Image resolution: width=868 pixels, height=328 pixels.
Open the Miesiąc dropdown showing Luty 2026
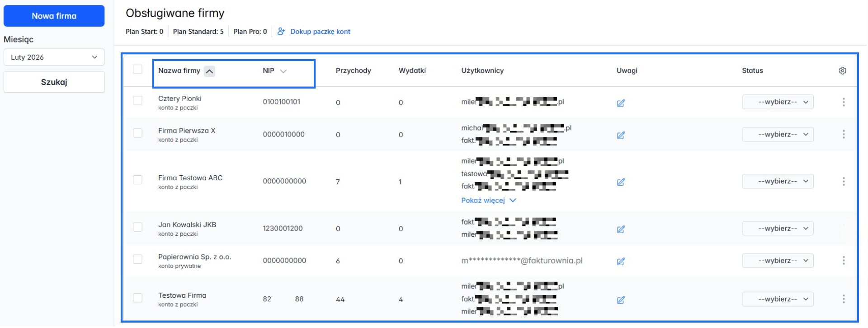point(54,57)
